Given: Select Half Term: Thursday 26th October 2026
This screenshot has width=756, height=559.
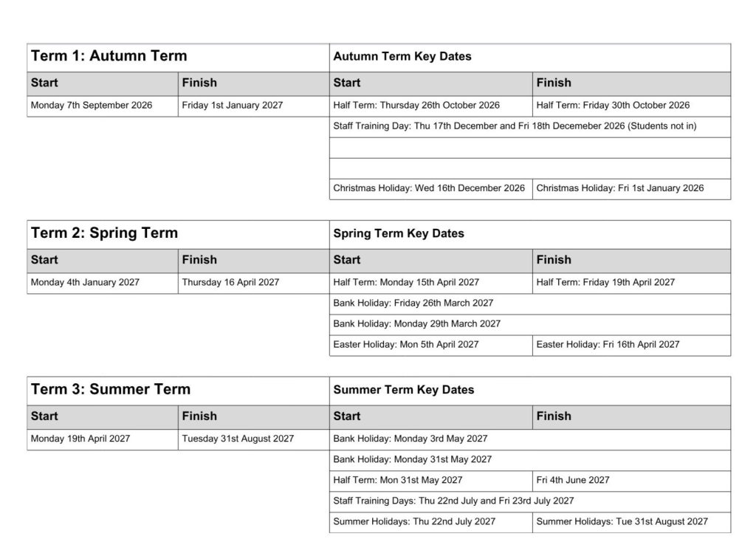Looking at the screenshot, I should [x=416, y=105].
